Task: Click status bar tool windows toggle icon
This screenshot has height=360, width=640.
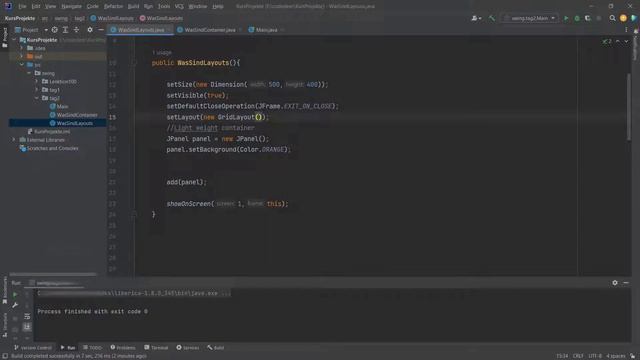Action: pyautogui.click(x=5, y=356)
